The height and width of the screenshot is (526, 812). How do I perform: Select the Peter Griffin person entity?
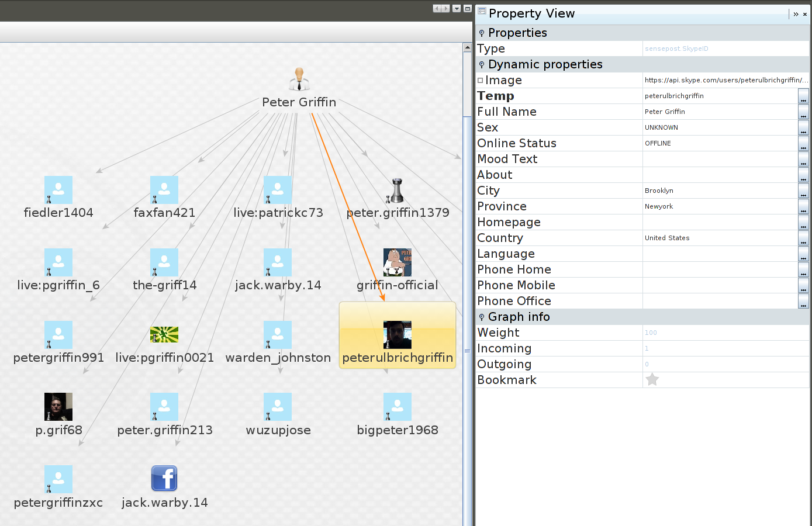click(299, 79)
